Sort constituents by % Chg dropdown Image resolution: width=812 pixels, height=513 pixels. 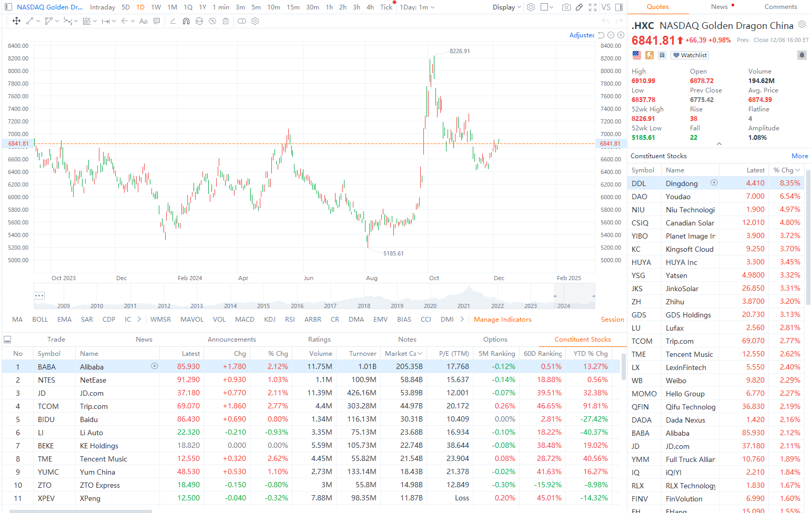[x=787, y=170]
